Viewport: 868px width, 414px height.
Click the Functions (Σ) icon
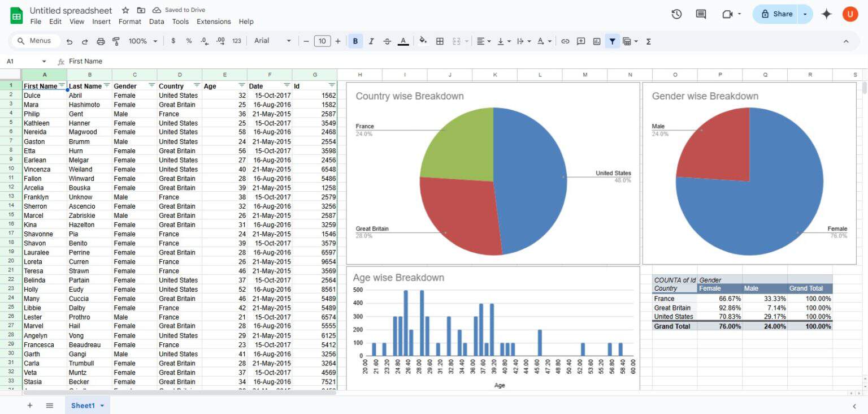(x=649, y=41)
